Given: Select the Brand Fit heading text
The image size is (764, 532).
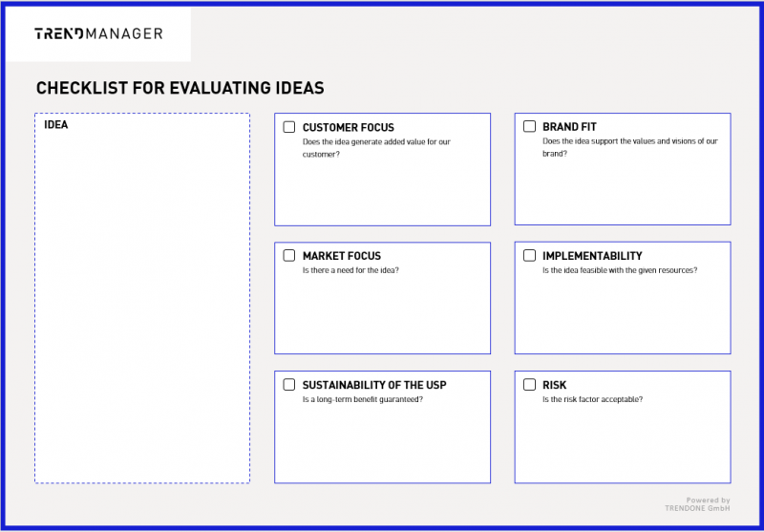Looking at the screenshot, I should (569, 127).
